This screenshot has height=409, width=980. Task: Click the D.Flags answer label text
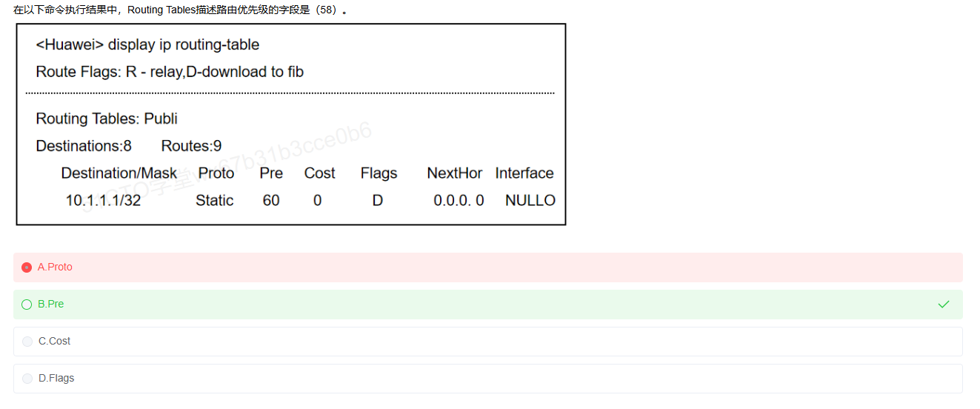coord(56,379)
